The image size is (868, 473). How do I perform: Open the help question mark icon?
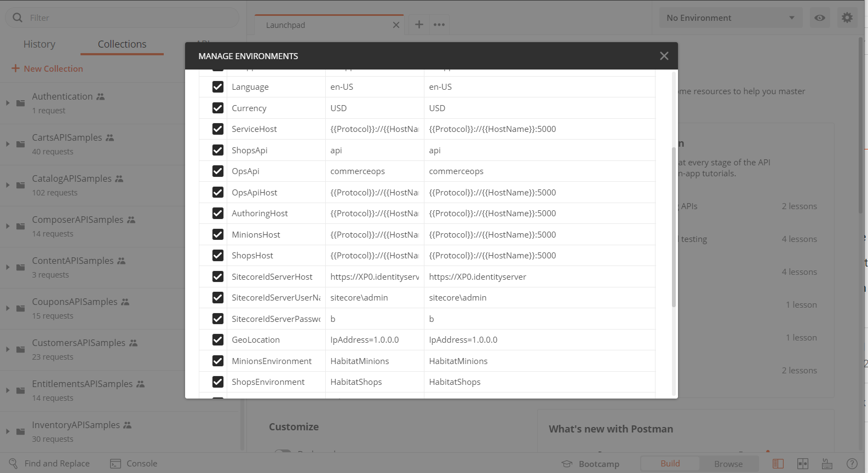coord(852,464)
